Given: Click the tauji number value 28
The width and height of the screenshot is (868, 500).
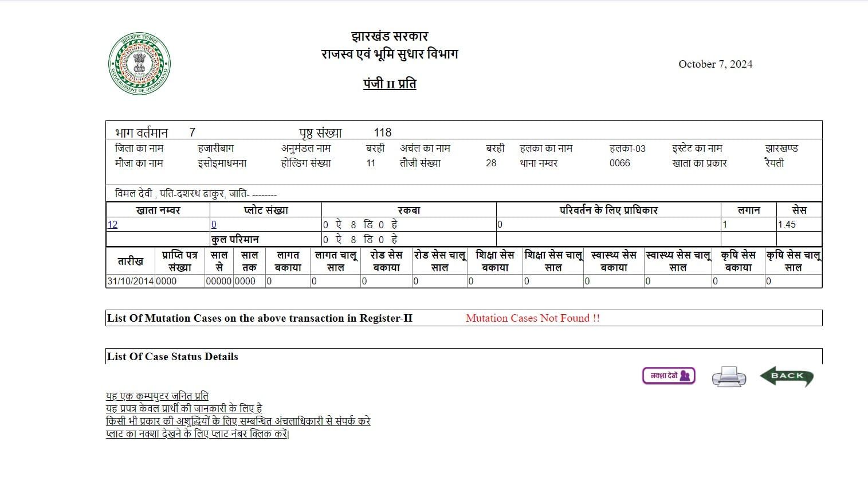Looking at the screenshot, I should (x=491, y=163).
